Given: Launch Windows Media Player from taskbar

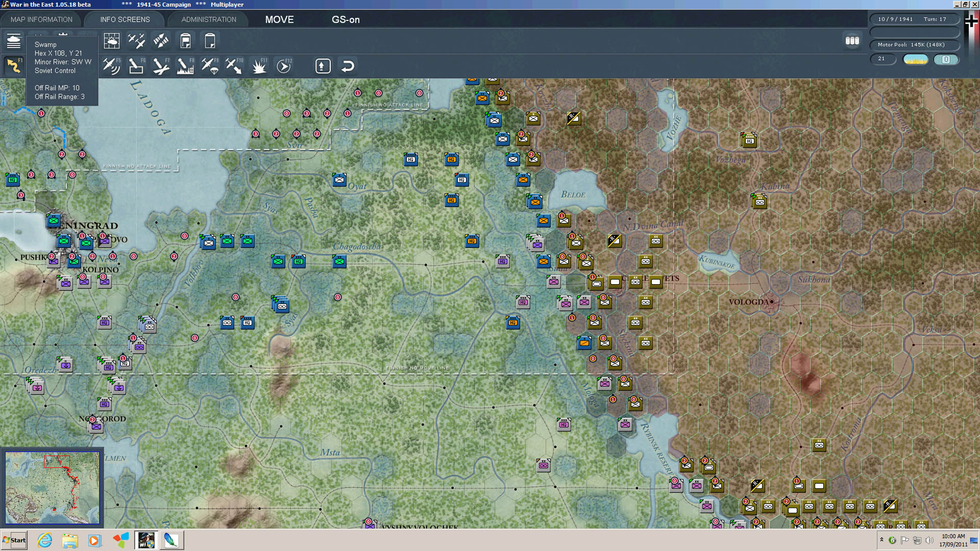Looking at the screenshot, I should click(x=94, y=540).
